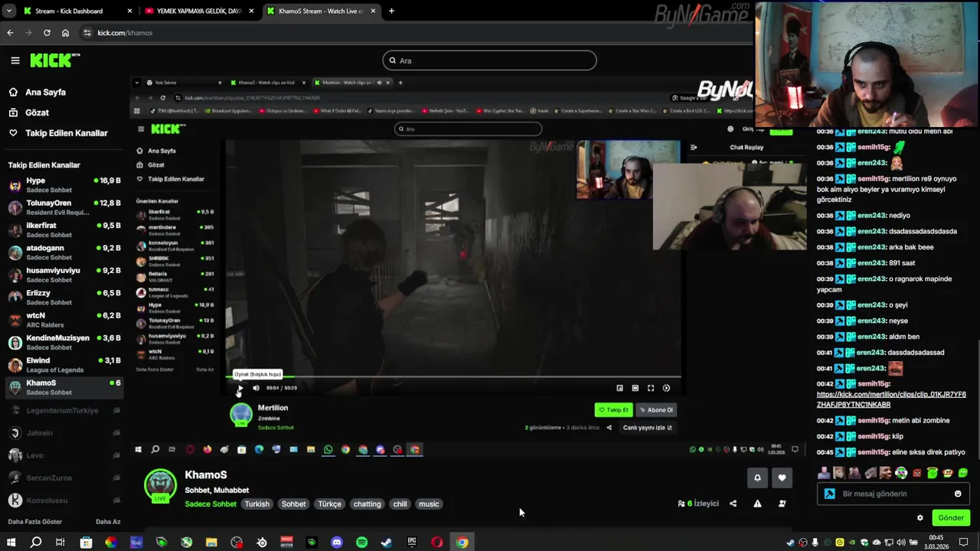Click the Kick logo
This screenshot has height=551, width=980.
55,60
